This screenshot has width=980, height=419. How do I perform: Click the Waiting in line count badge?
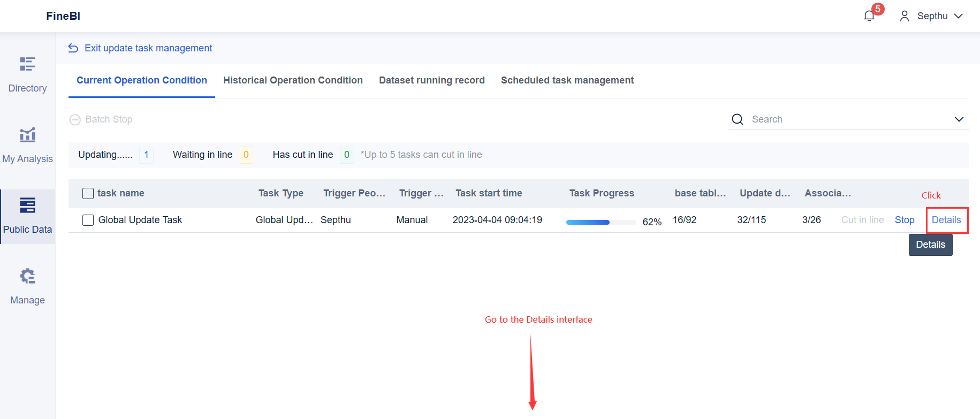[x=246, y=155]
